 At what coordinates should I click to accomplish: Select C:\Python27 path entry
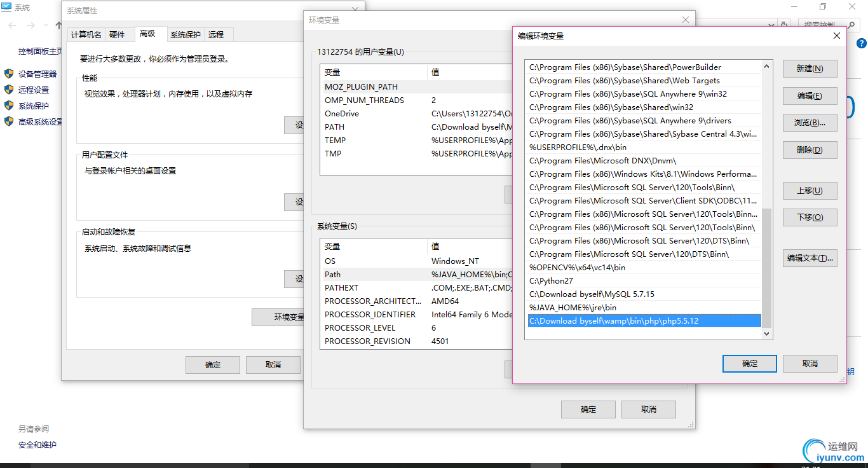coord(644,281)
